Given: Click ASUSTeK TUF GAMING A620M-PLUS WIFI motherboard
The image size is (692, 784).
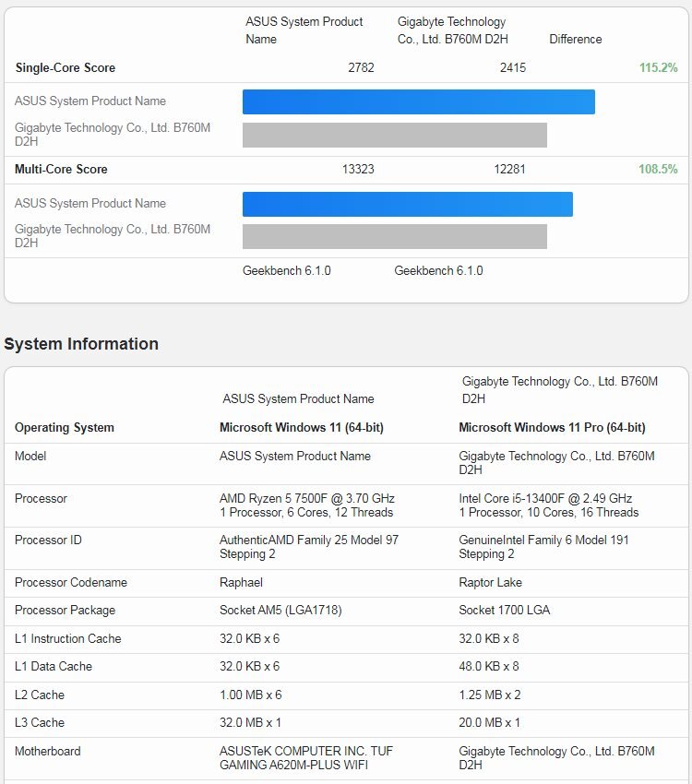Looking at the screenshot, I should [306, 758].
